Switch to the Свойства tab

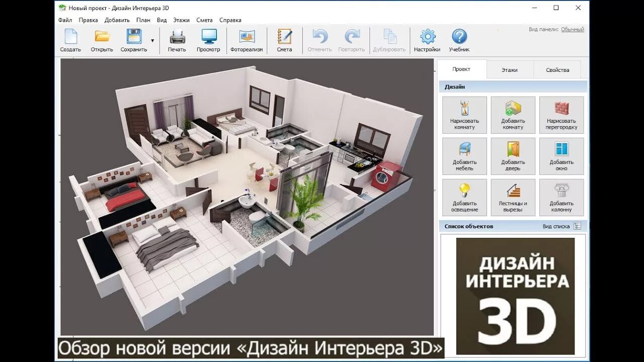(x=557, y=70)
